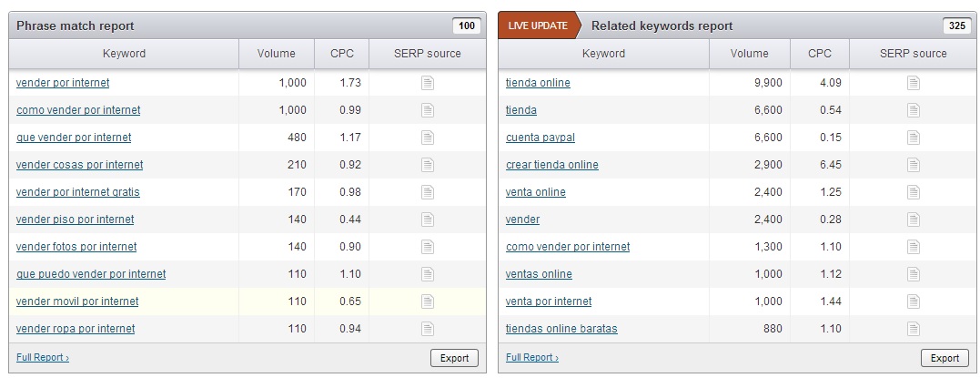Screen dimensions: 980x378
Task: Open SERP source icon for 'vender ropa por internet'
Action: [x=428, y=329]
